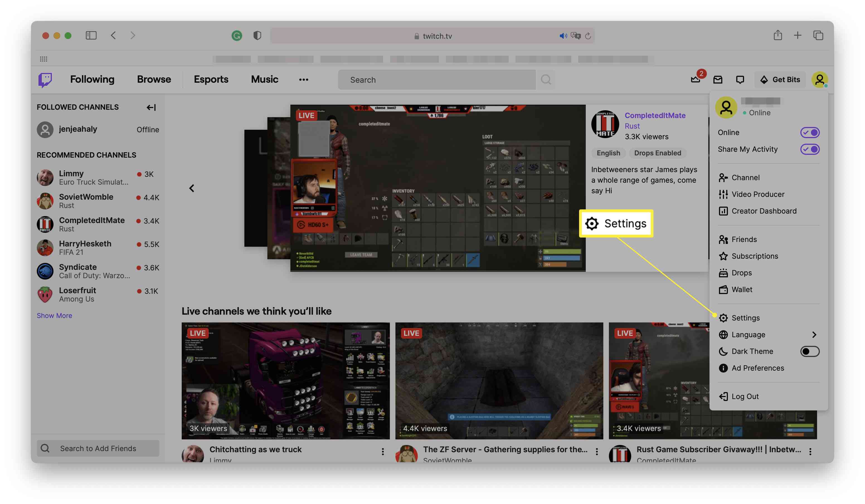Show the tab overview icon
Screen dimensions: 865x504
pos(818,35)
